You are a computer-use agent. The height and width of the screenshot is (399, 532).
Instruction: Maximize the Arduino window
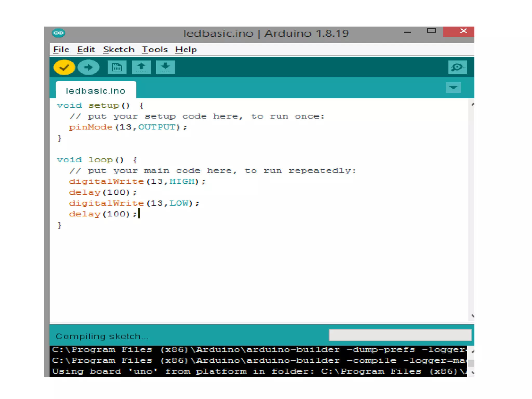[x=431, y=31]
